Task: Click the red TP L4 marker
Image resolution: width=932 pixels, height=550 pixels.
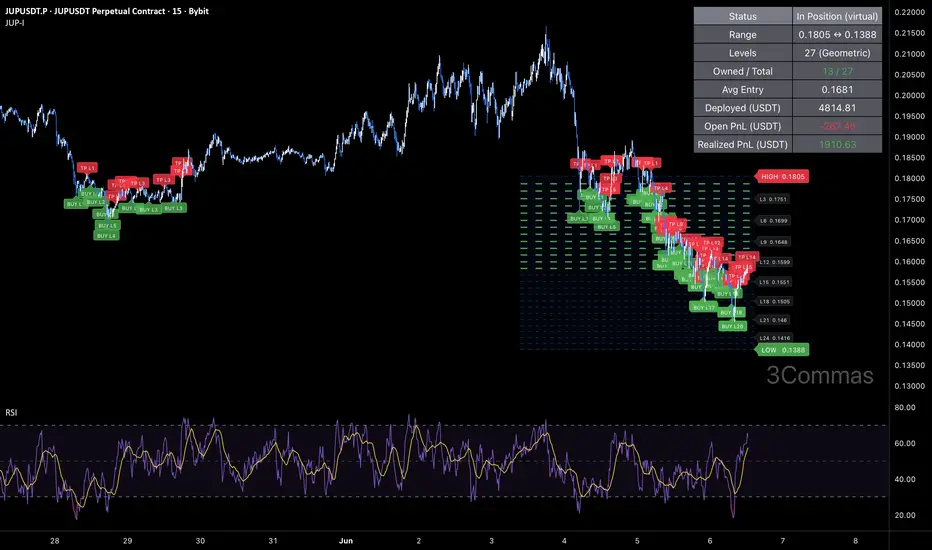Action: tap(661, 188)
